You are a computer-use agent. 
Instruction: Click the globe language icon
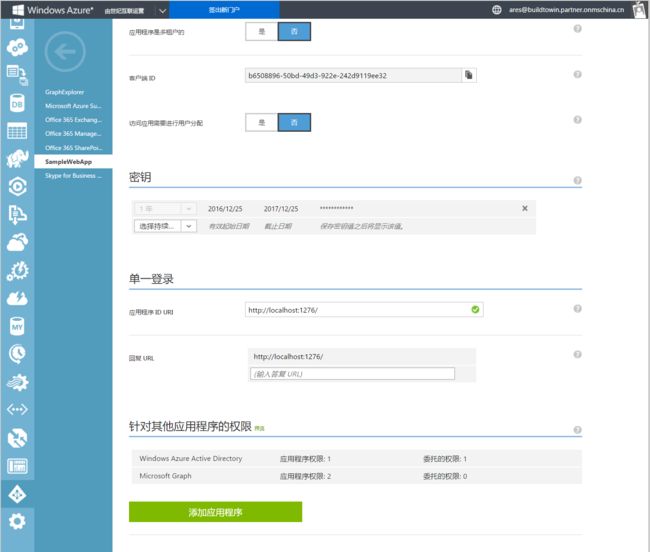[x=496, y=10]
